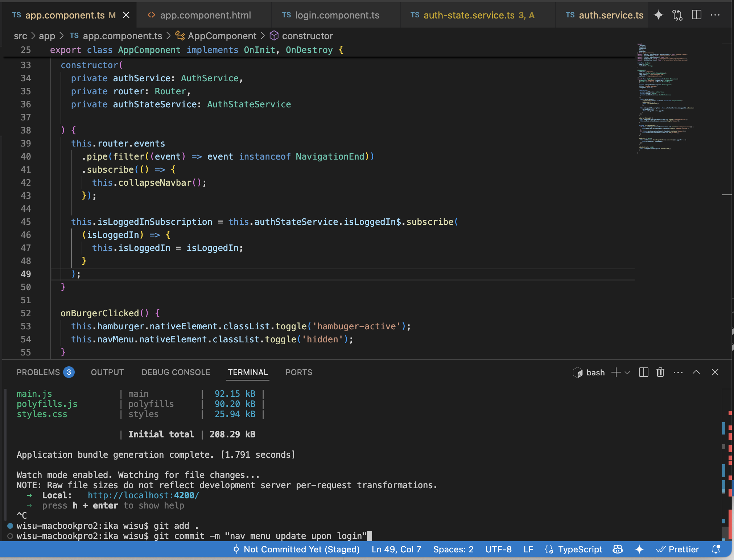The width and height of the screenshot is (734, 560).
Task: Close the bottom panel
Action: pyautogui.click(x=715, y=372)
